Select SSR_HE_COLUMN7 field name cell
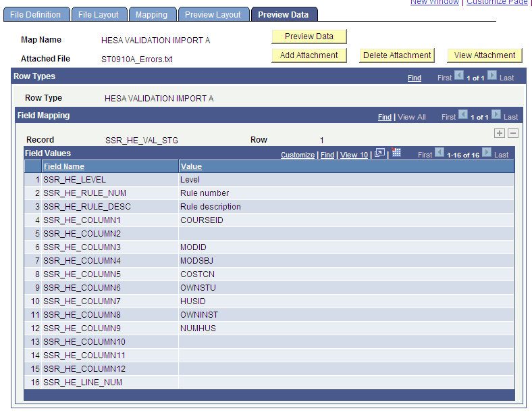The height and width of the screenshot is (415, 532). tap(110, 301)
